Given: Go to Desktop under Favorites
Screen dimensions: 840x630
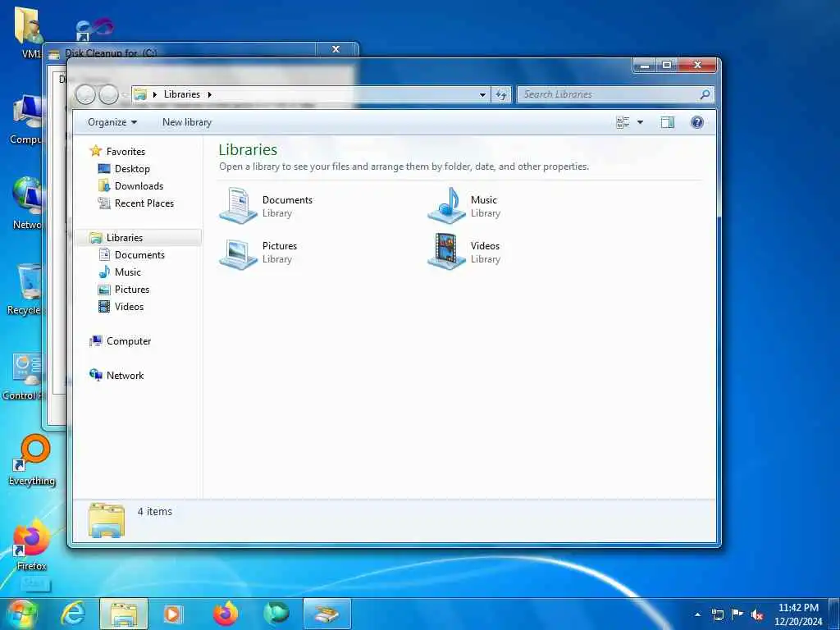Looking at the screenshot, I should pos(124,169).
